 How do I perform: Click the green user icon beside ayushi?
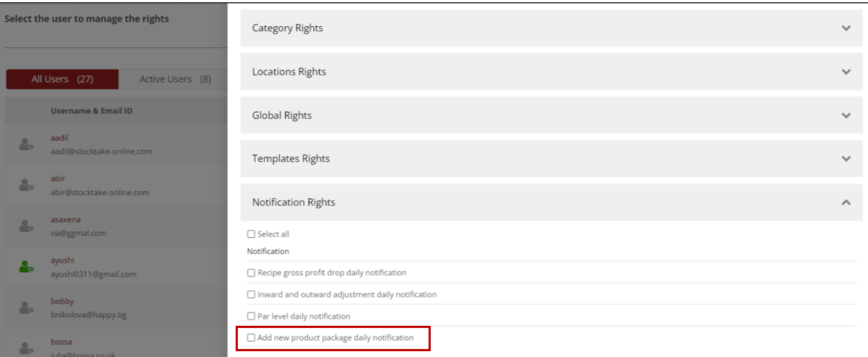coord(26,267)
